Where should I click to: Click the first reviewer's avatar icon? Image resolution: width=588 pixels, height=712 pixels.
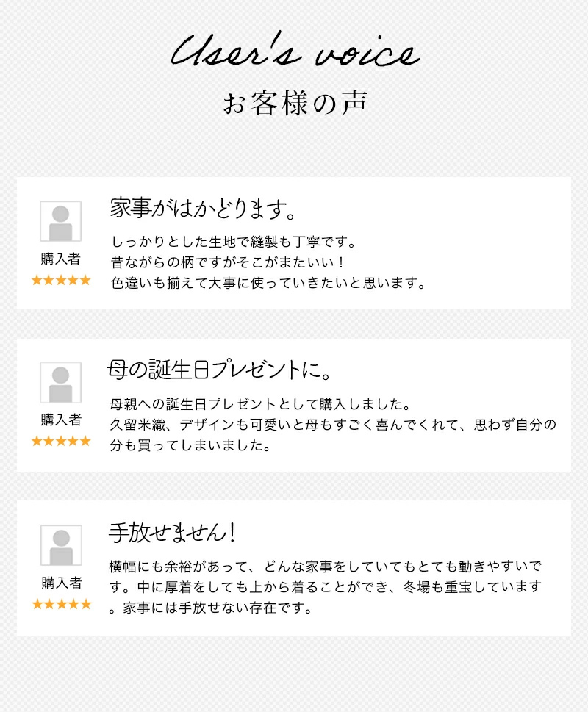pos(60,221)
